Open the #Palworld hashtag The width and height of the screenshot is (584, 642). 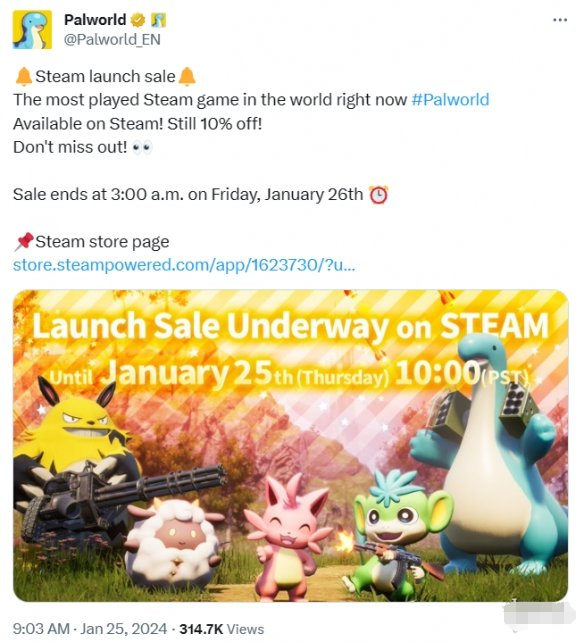pyautogui.click(x=450, y=99)
